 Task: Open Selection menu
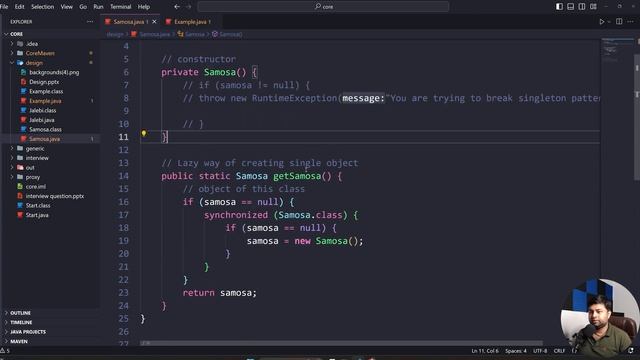click(42, 7)
